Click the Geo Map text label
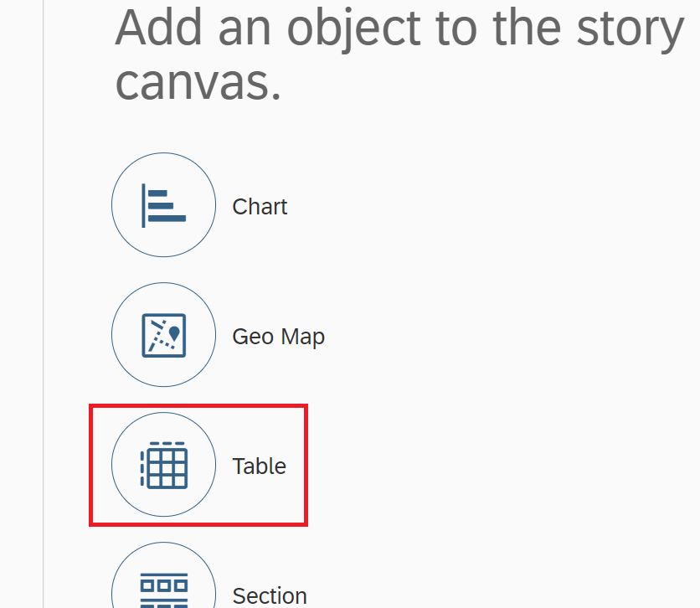 278,337
